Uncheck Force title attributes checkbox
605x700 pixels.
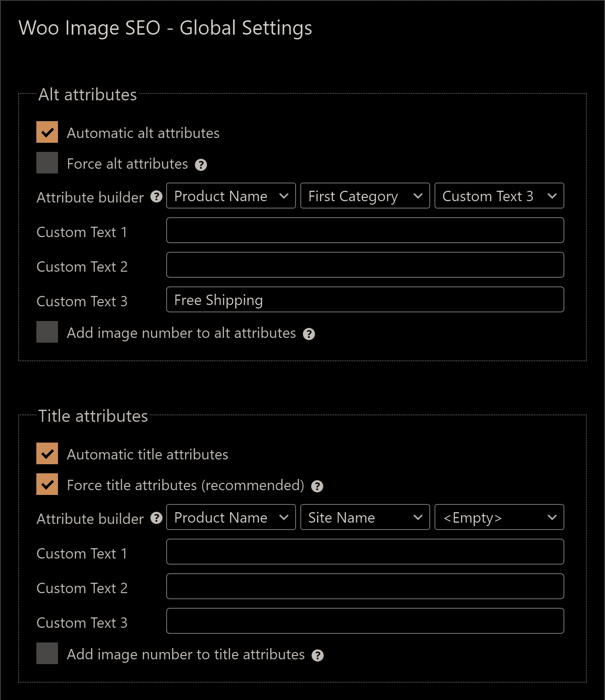pos(47,485)
